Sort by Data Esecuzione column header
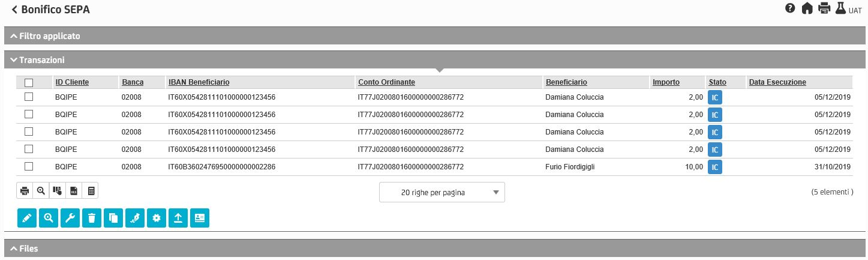The width and height of the screenshot is (868, 260). point(777,82)
